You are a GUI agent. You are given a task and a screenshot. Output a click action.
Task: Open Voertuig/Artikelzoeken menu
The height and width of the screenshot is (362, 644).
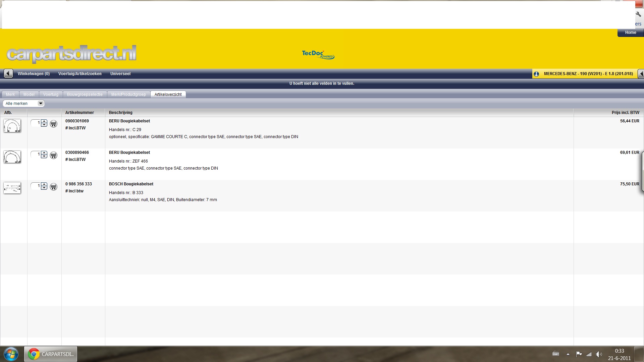point(80,74)
